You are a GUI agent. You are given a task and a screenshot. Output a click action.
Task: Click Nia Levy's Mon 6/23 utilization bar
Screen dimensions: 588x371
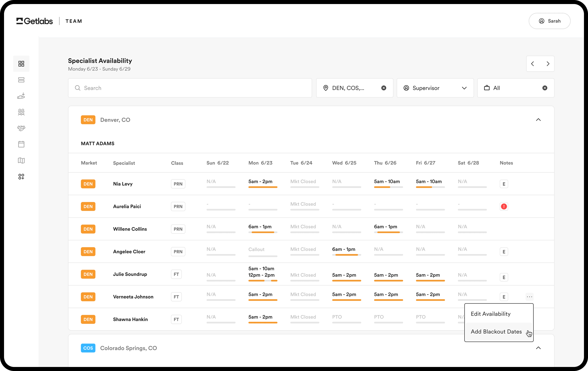(263, 187)
